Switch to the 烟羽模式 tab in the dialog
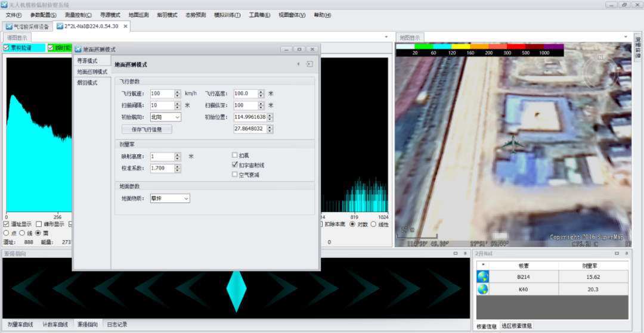Screen dimensions: 644x333 point(88,82)
